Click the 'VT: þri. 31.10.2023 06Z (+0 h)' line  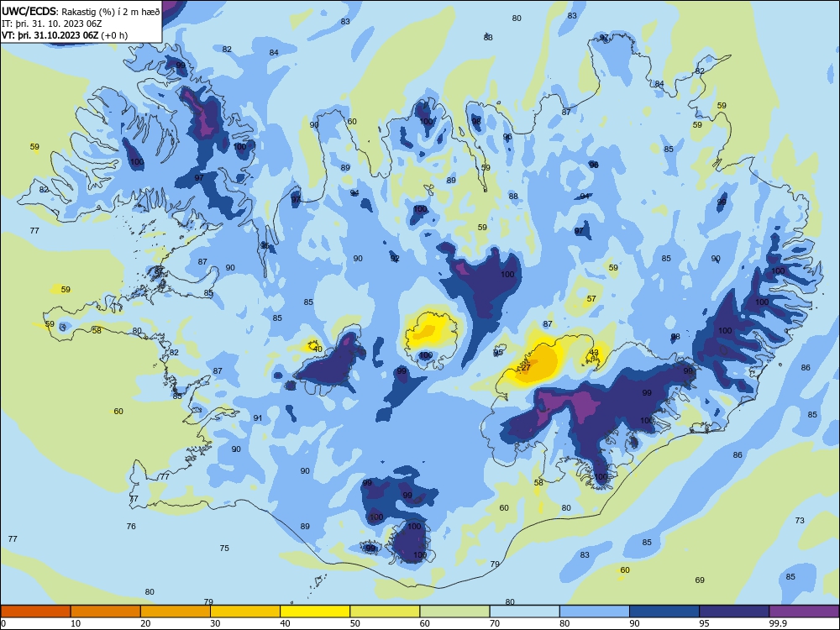point(65,35)
